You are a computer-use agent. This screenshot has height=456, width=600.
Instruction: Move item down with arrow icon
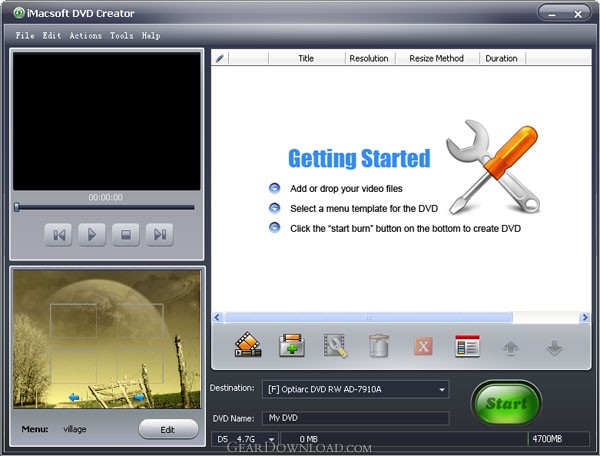(x=554, y=348)
